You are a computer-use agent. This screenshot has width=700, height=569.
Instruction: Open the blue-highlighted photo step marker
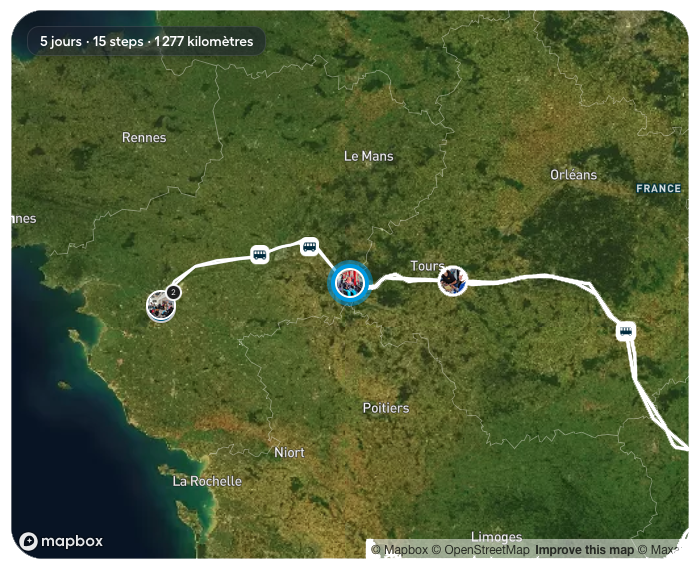click(x=350, y=284)
